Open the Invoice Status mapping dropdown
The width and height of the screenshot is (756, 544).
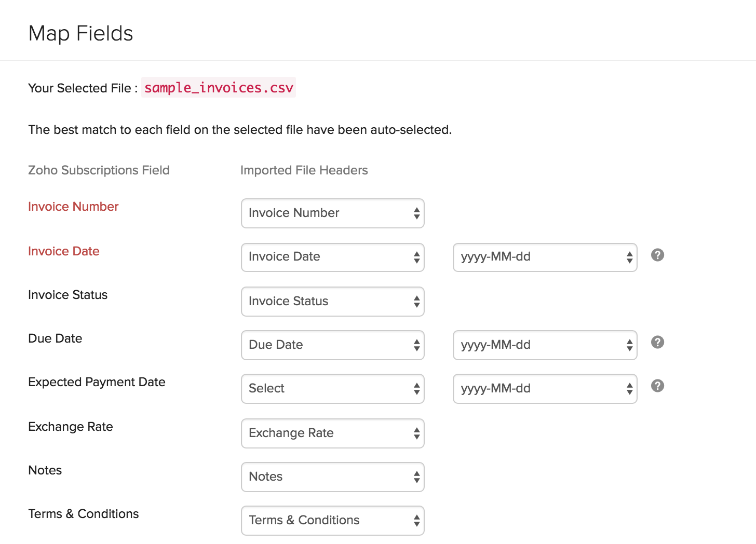click(332, 301)
